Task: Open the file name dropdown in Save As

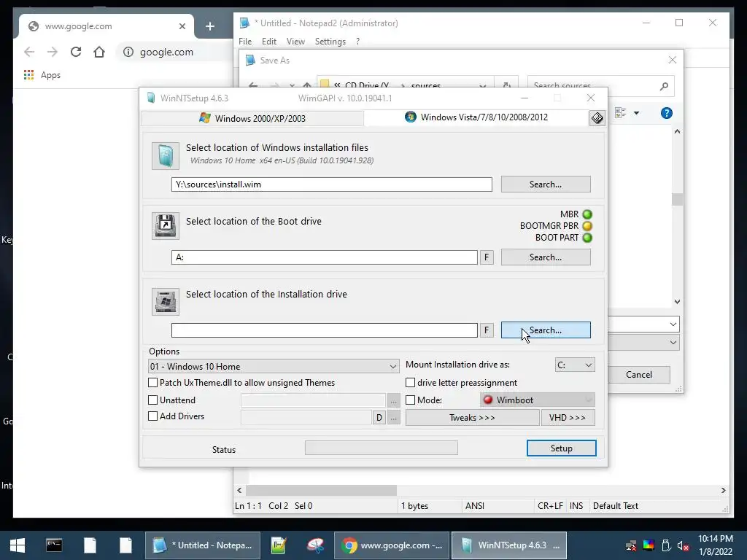Action: 673,324
